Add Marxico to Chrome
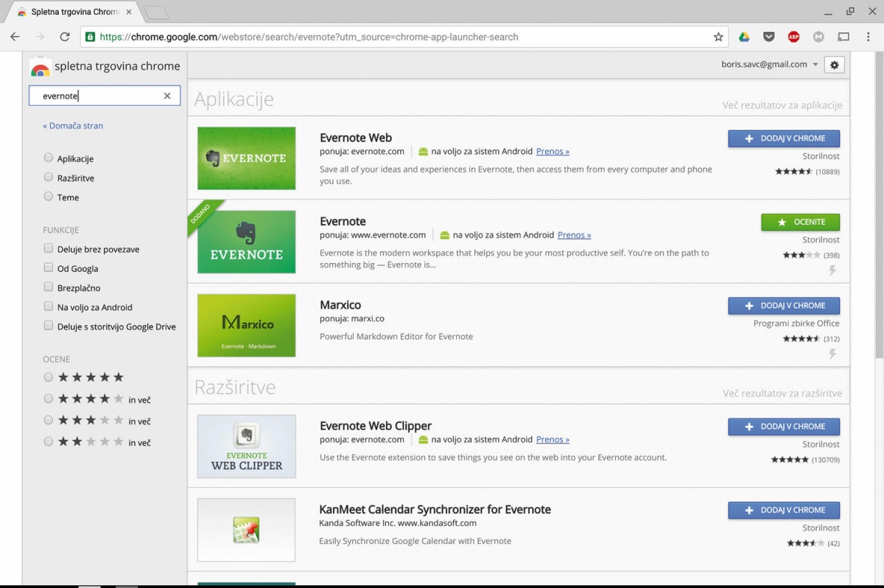884x588 pixels. click(784, 306)
